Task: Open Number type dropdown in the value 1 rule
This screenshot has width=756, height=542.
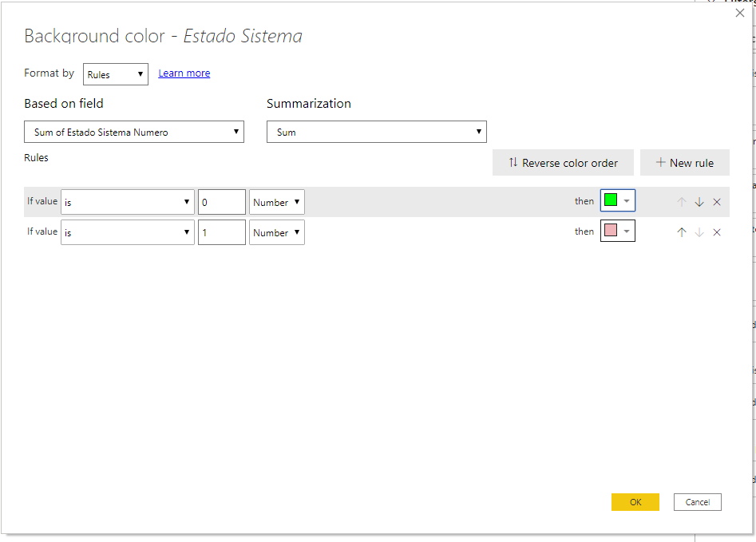Action: tap(277, 232)
